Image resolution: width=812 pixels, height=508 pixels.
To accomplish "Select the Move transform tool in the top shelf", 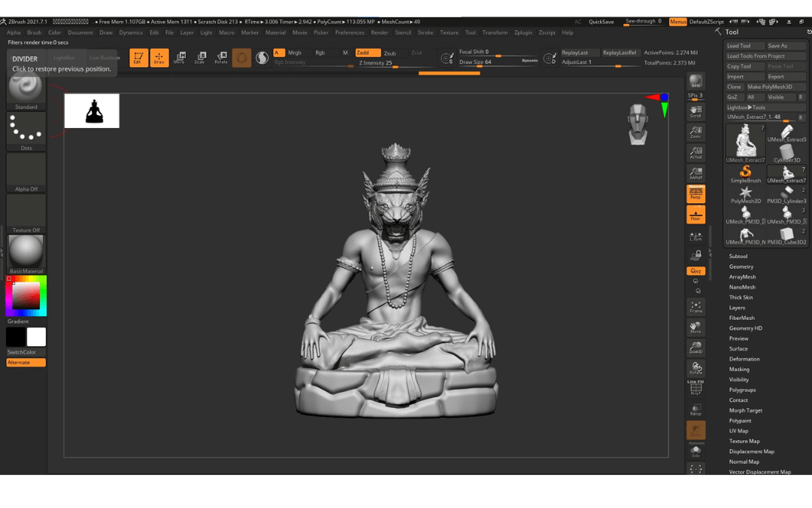I will coord(179,58).
